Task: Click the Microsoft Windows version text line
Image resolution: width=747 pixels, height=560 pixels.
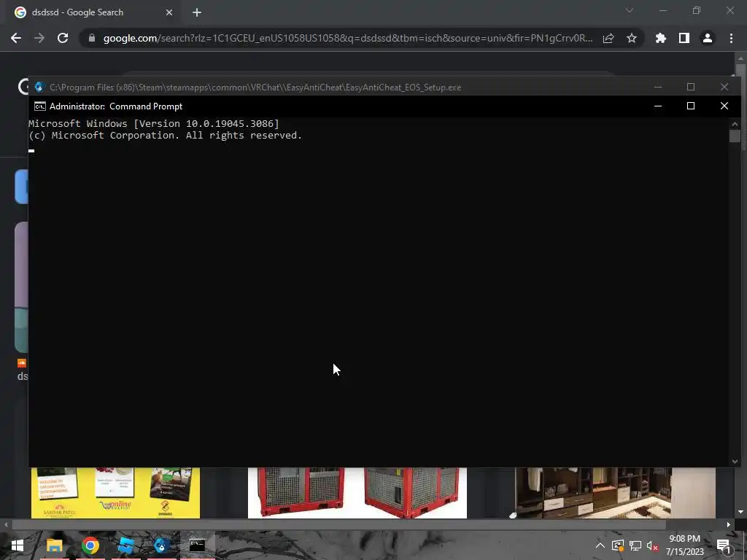Action: 154,123
